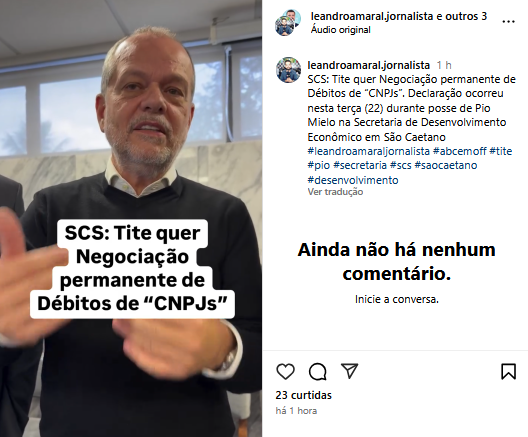Open the three-dot more options menu

click(508, 22)
